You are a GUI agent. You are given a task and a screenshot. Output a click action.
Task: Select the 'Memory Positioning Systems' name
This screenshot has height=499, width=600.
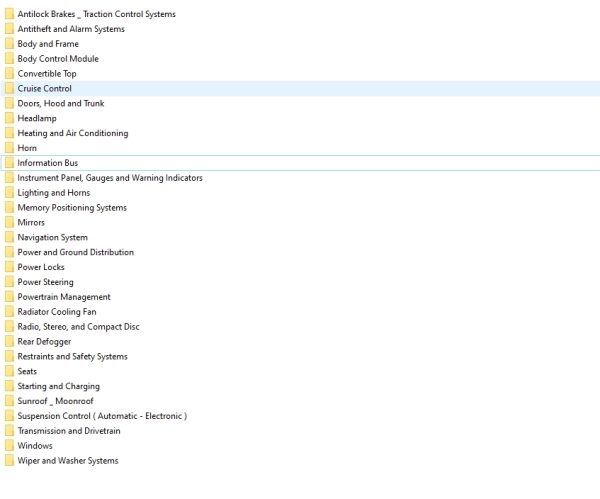tap(72, 208)
